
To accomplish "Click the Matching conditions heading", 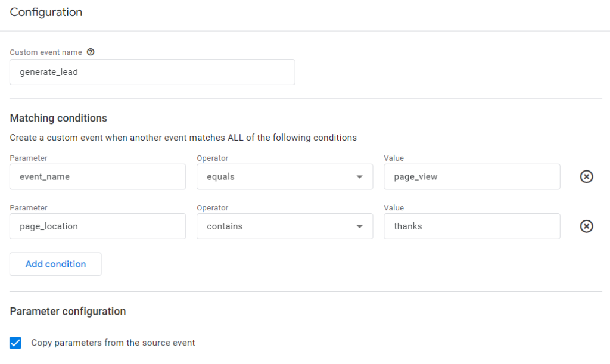I will [58, 118].
